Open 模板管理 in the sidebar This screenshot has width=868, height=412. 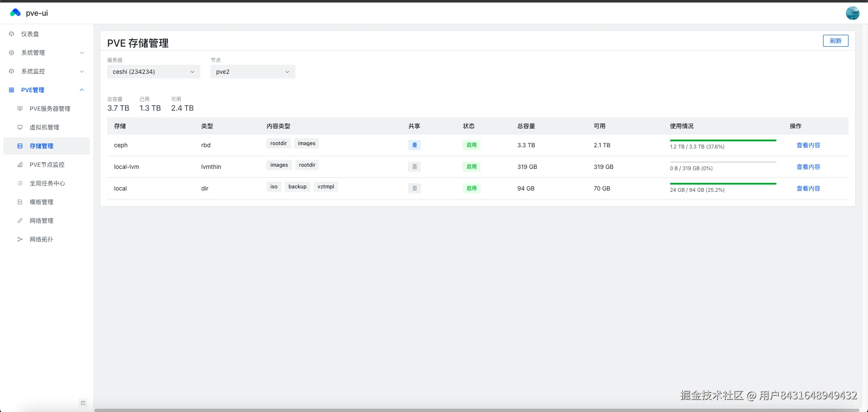tap(47, 202)
